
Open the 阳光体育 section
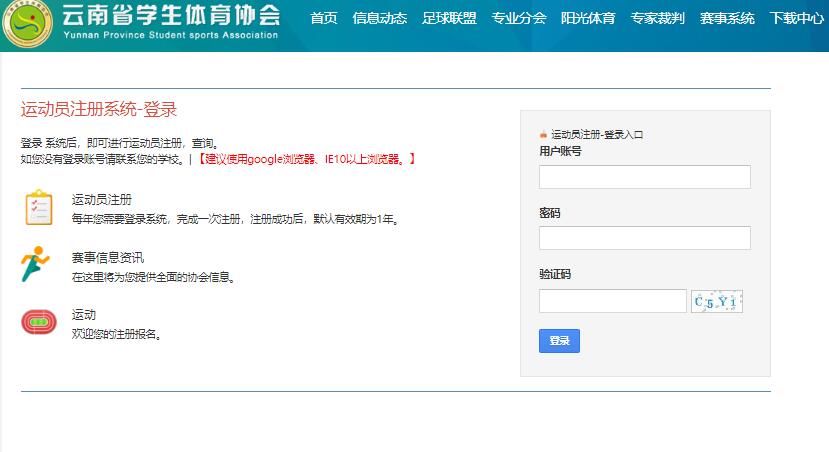click(x=588, y=19)
